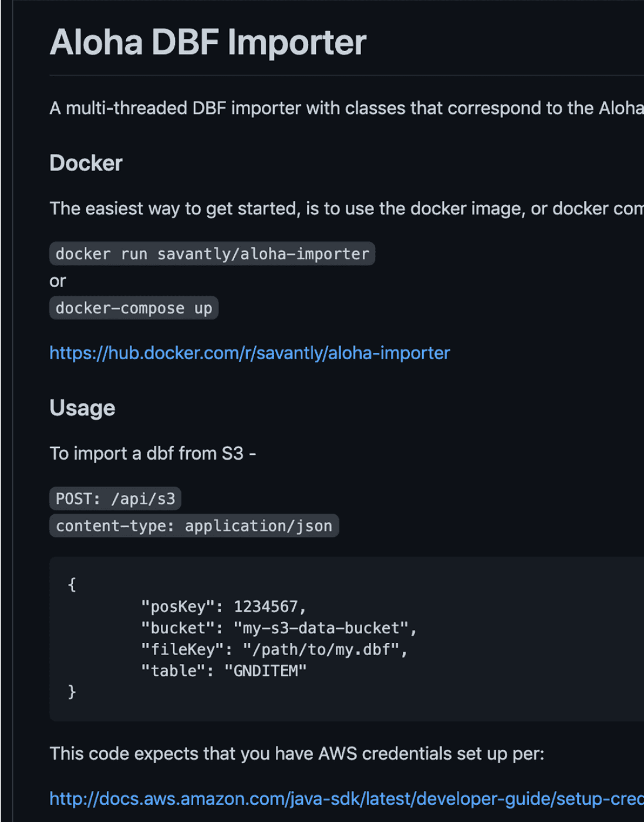Click the POST: /api/s3 code snippet
644x822 pixels.
click(115, 499)
